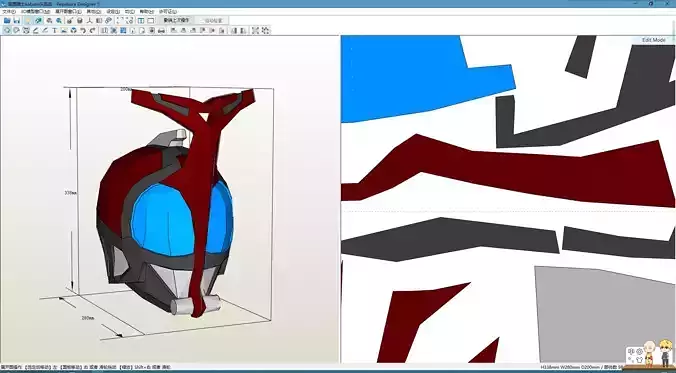The image size is (676, 373).
Task: Click the split two-pane window layout icon
Action: (x=141, y=20)
